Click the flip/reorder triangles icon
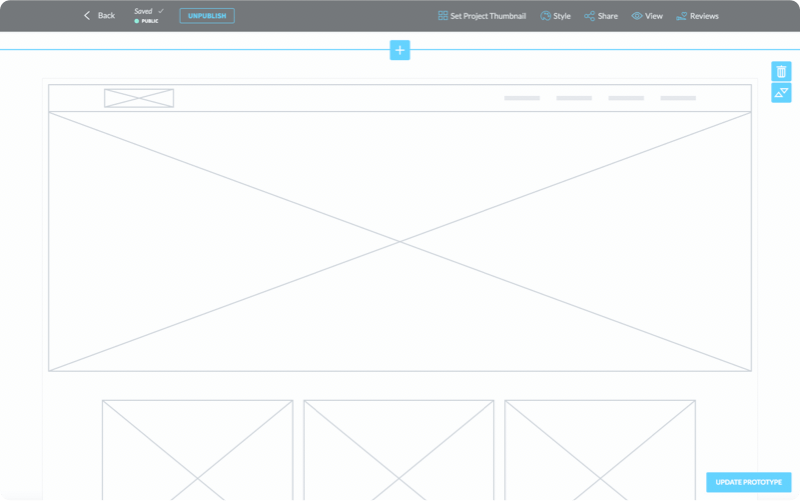Viewport: 800px width, 501px height. coord(781,93)
